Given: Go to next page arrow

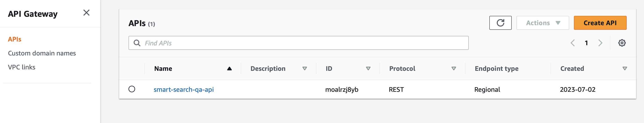Looking at the screenshot, I should [x=600, y=43].
